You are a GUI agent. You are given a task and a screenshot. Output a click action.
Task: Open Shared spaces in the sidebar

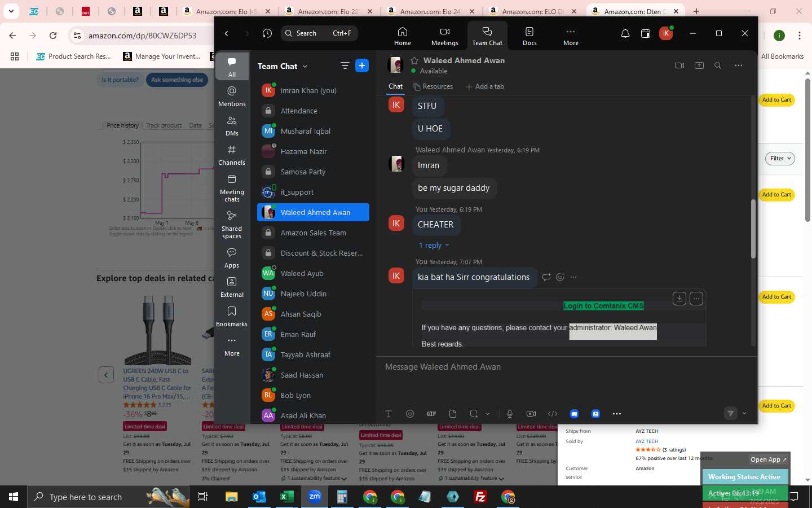[232, 224]
